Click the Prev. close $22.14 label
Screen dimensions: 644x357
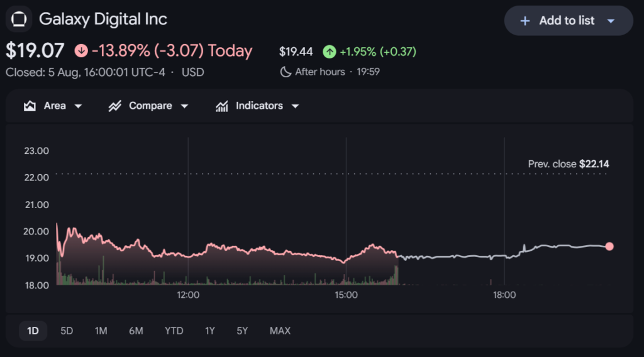pyautogui.click(x=569, y=164)
